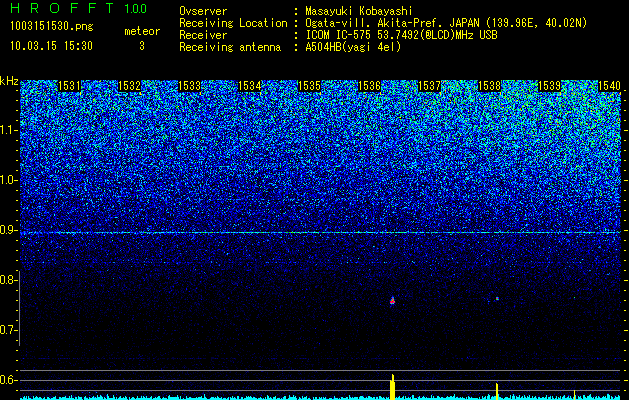Screen dimensions: 629x400
Task: Click the 1.0 kHz axis label
Action: point(7,180)
